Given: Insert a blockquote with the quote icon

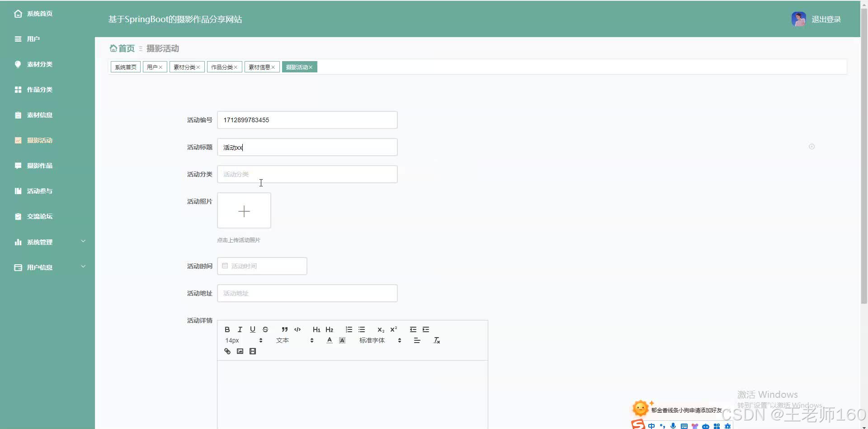Looking at the screenshot, I should [285, 329].
